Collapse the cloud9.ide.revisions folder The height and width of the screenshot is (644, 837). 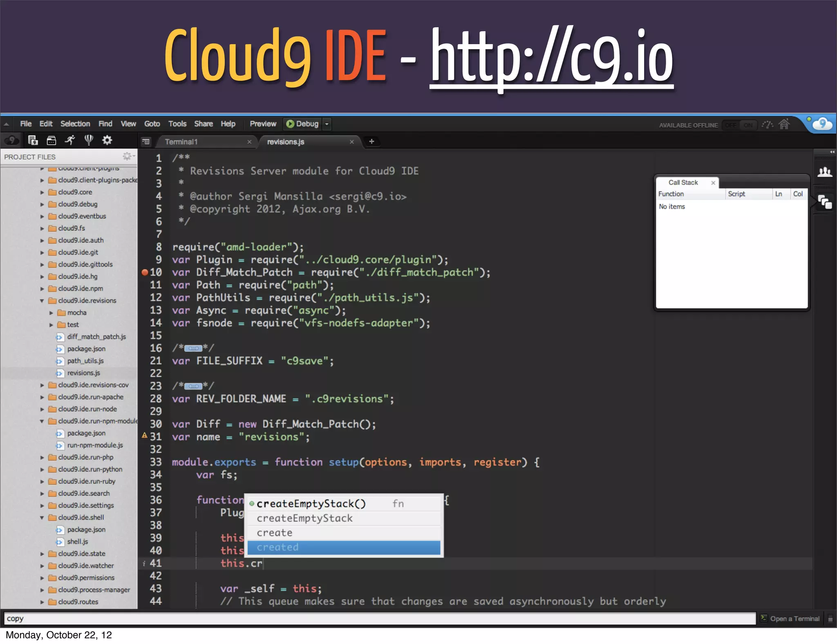pyautogui.click(x=42, y=301)
